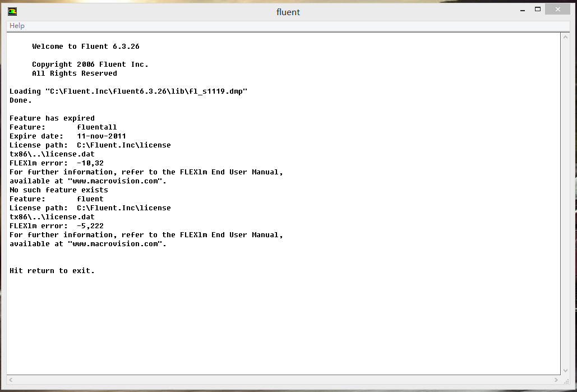Click the 'FLEXlm error: -10,32' line
The image size is (577, 392).
coord(57,163)
